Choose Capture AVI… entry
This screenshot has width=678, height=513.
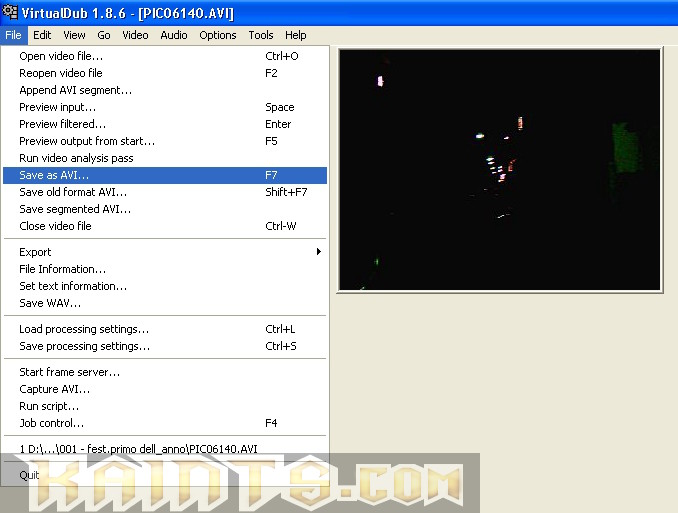[x=165, y=389]
